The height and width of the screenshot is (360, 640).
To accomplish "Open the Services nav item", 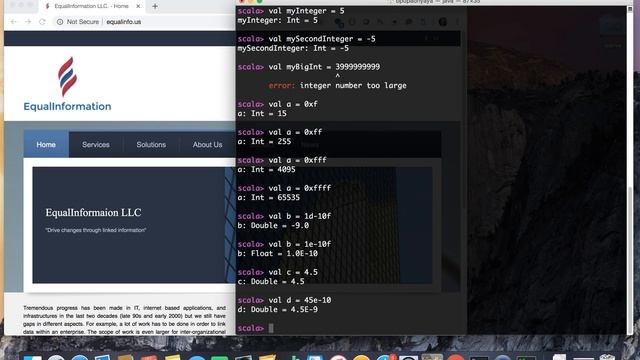I will [x=96, y=144].
